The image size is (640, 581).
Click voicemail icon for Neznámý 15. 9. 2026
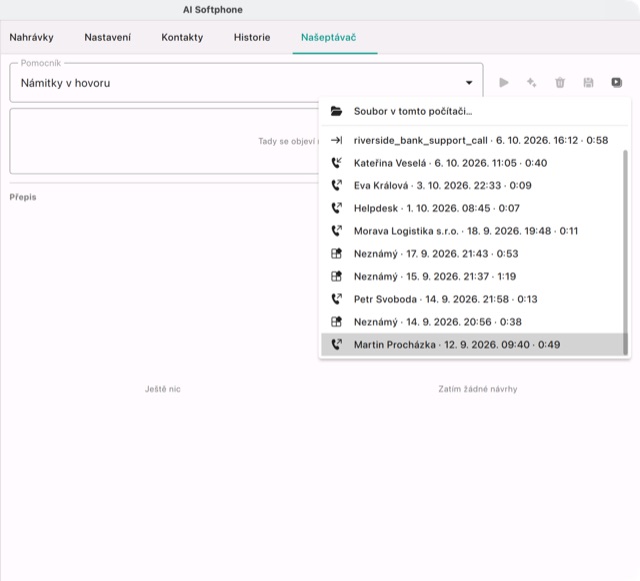[x=336, y=276]
